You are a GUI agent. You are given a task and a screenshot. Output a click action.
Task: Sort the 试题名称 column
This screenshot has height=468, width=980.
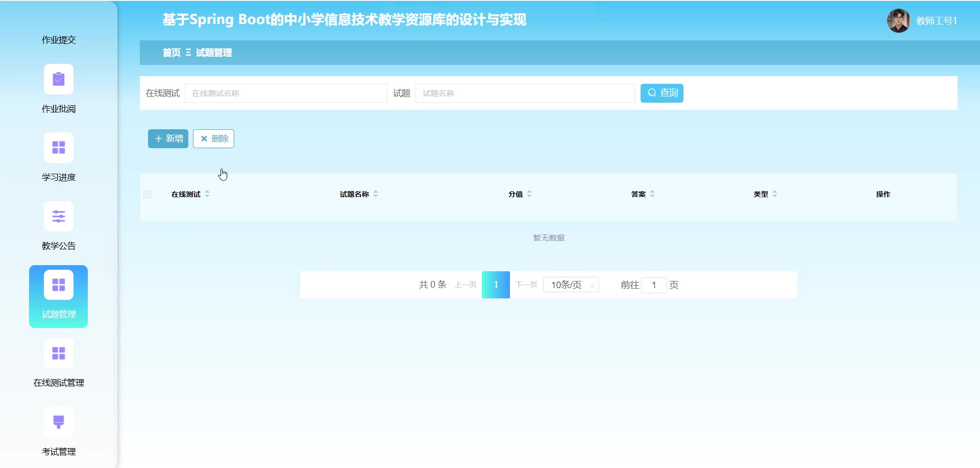(376, 194)
